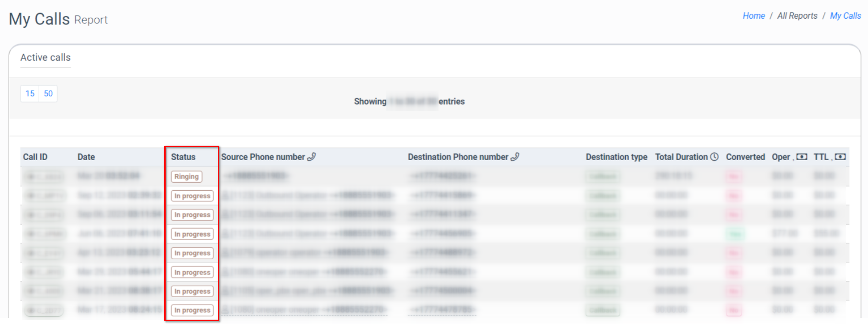
Task: Show 50 entries per page
Action: pos(48,93)
